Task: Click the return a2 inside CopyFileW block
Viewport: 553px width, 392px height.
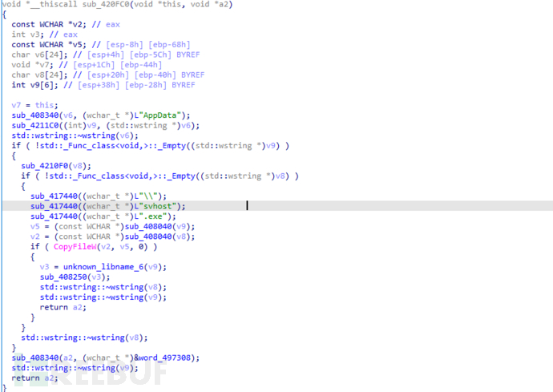Action: (x=63, y=307)
